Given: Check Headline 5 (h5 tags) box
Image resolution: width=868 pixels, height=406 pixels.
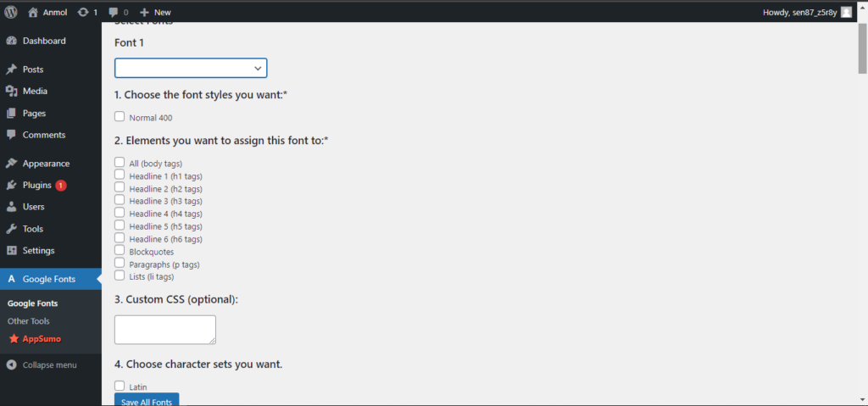Looking at the screenshot, I should [120, 225].
